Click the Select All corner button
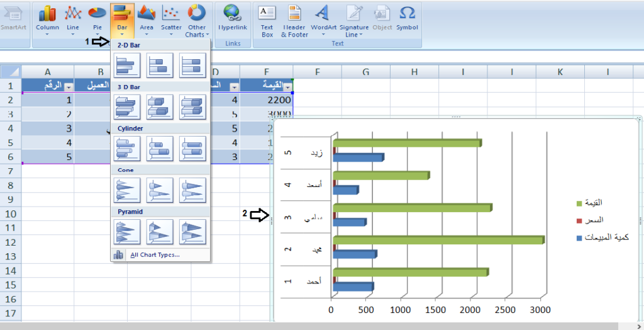 pos(11,72)
